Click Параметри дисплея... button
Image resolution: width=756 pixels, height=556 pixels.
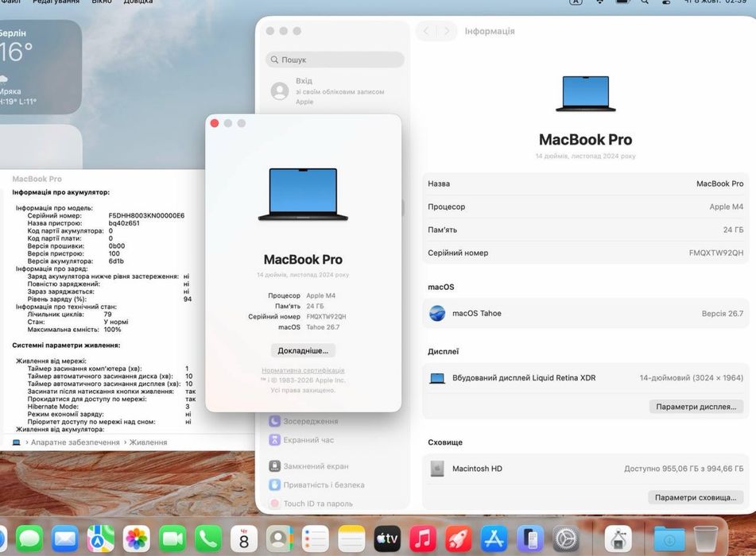point(696,407)
